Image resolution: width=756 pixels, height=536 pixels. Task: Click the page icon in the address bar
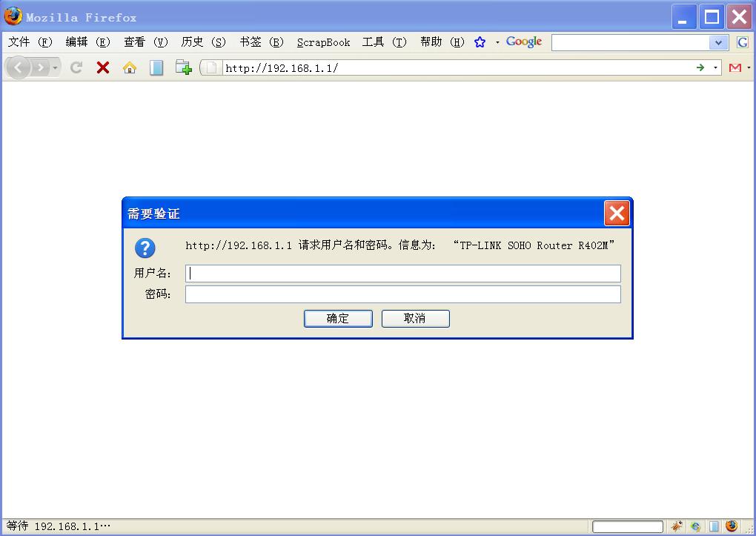[211, 68]
